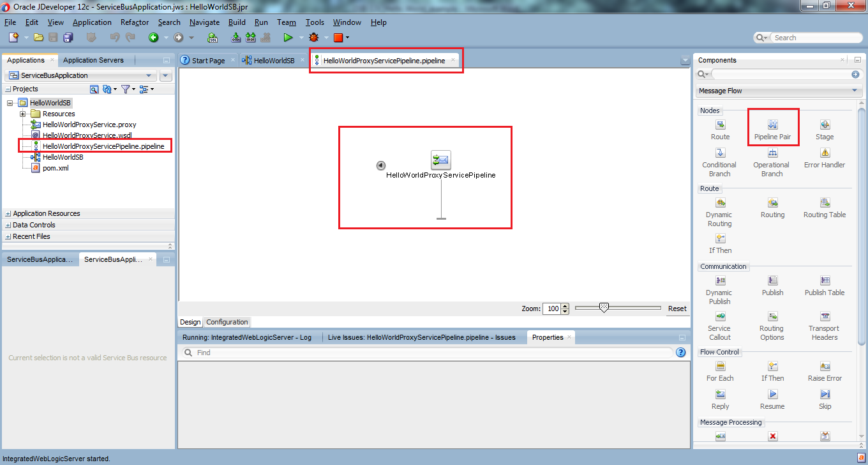868x465 pixels.
Task: Select the Conditional Branch component
Action: pos(719,163)
